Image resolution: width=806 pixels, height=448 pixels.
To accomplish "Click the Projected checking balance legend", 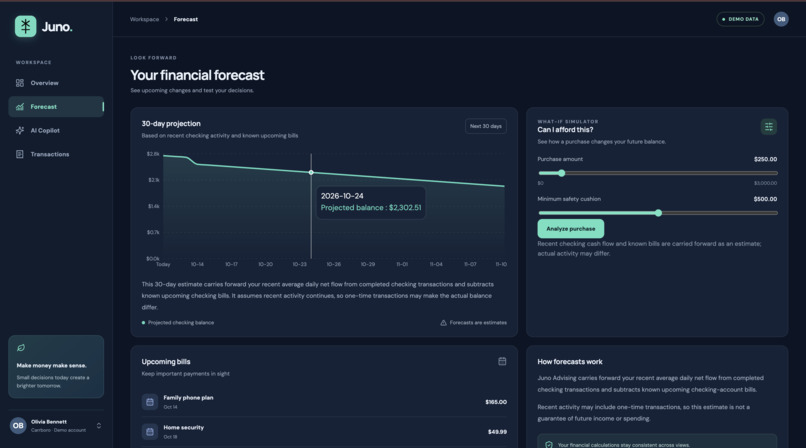I will (x=178, y=323).
